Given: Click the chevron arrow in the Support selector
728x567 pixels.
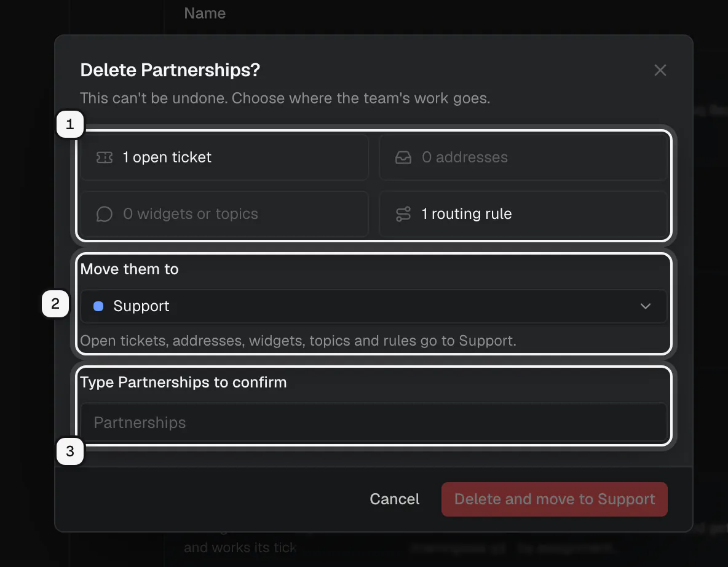Looking at the screenshot, I should [x=646, y=306].
